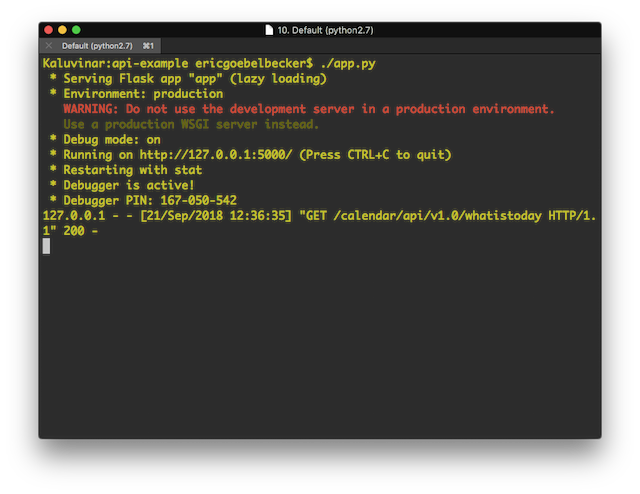This screenshot has height=494, width=640.
Task: Click the red WARNING development server line
Action: (309, 109)
